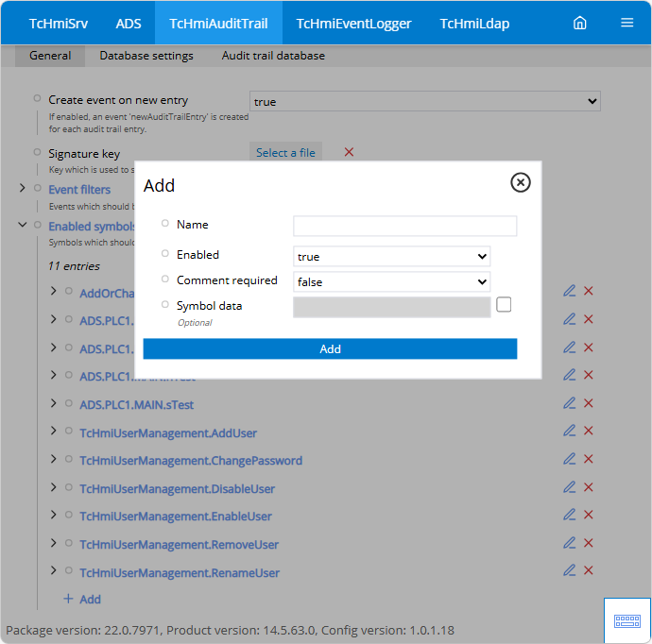Viewport: 652px width, 644px height.
Task: Open the hamburger menu icon
Action: [x=626, y=23]
